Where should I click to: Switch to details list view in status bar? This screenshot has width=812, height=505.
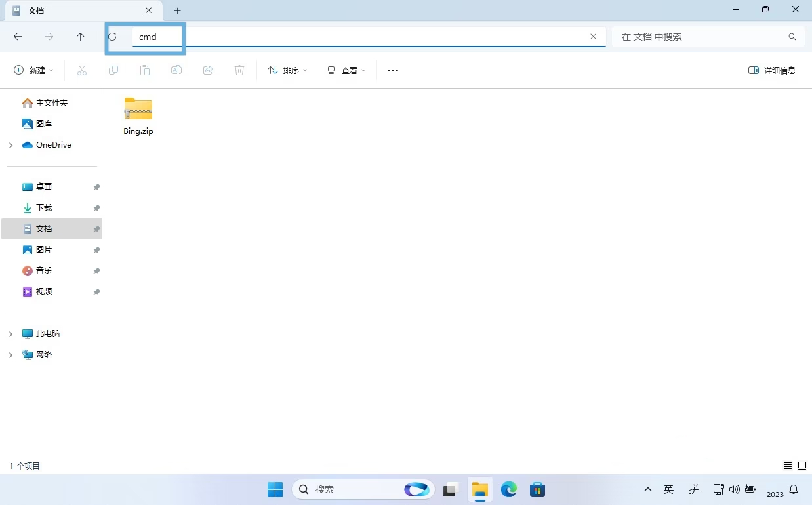point(788,466)
